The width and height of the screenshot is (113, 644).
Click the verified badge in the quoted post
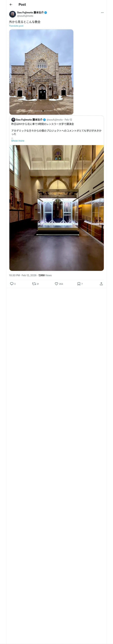point(44,120)
